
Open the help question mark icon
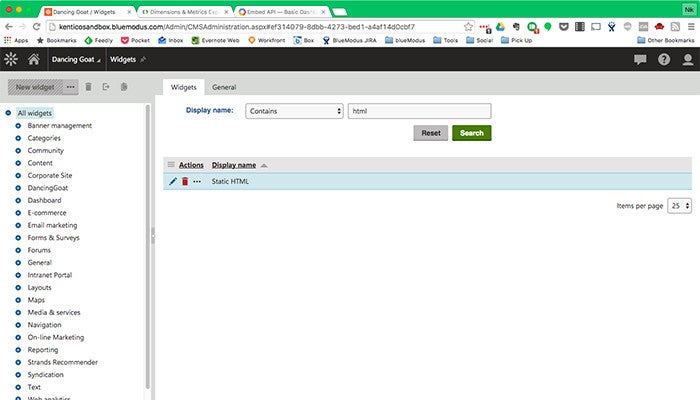[664, 59]
